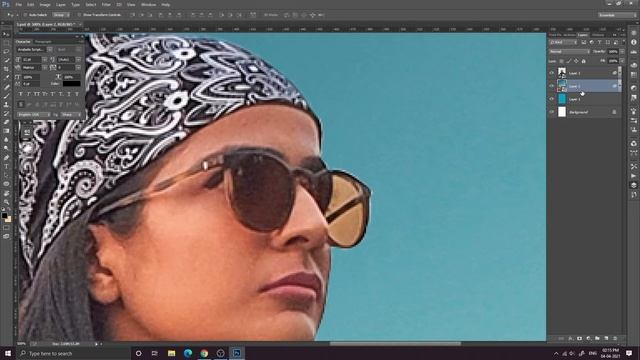Open the Window menu
Screen dimensions: 640x360
(x=148, y=4)
